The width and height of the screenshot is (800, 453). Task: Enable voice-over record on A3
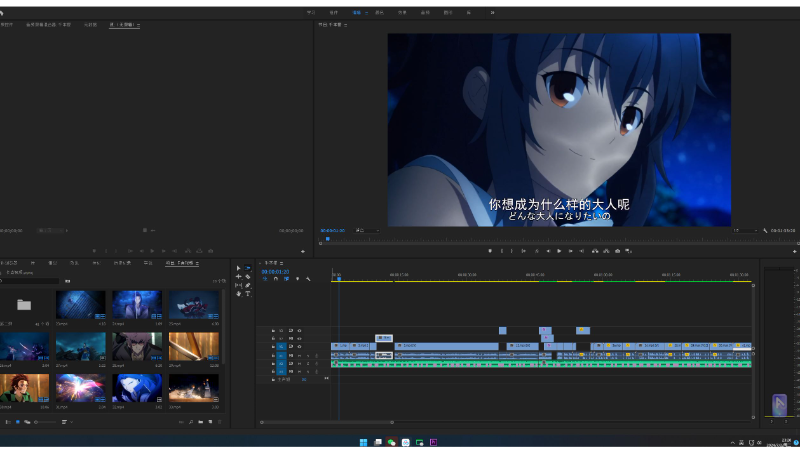click(316, 372)
